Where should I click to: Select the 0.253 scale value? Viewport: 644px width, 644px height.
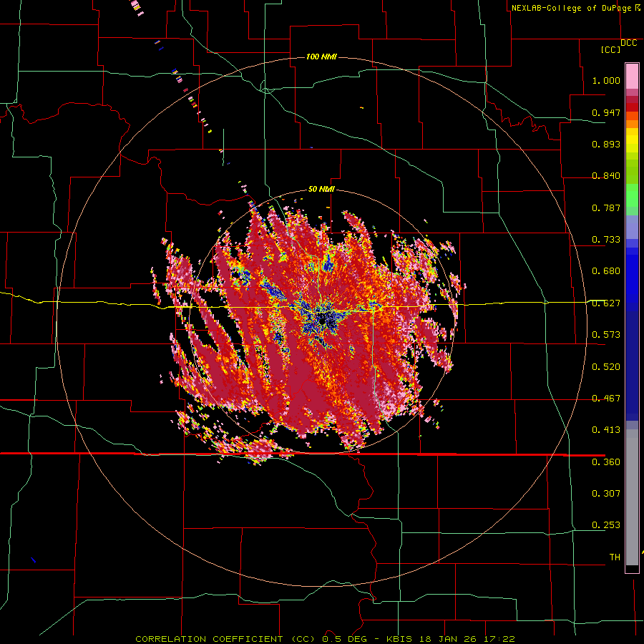(x=606, y=525)
